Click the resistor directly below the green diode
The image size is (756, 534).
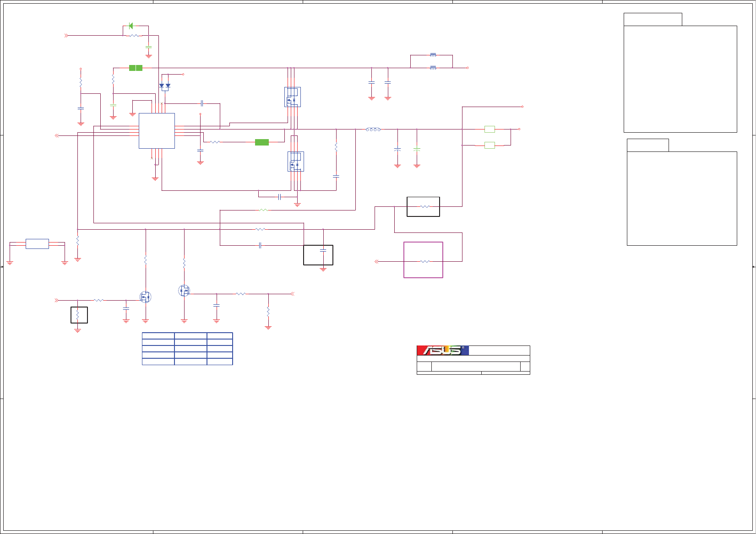[x=134, y=35]
